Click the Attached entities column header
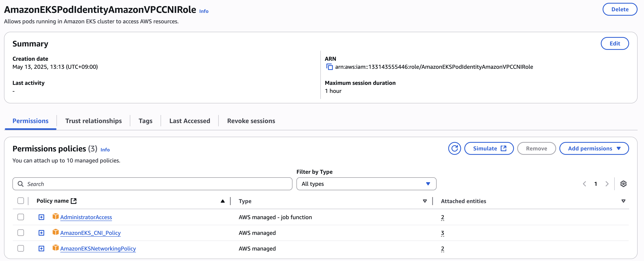This screenshot has height=261, width=644. [464, 201]
